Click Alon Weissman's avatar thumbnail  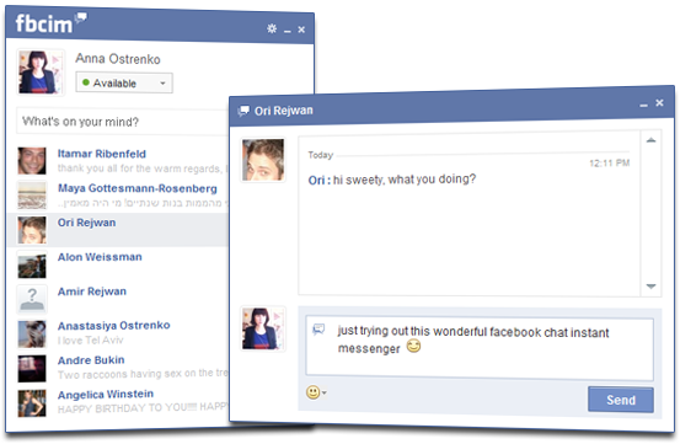[32, 264]
